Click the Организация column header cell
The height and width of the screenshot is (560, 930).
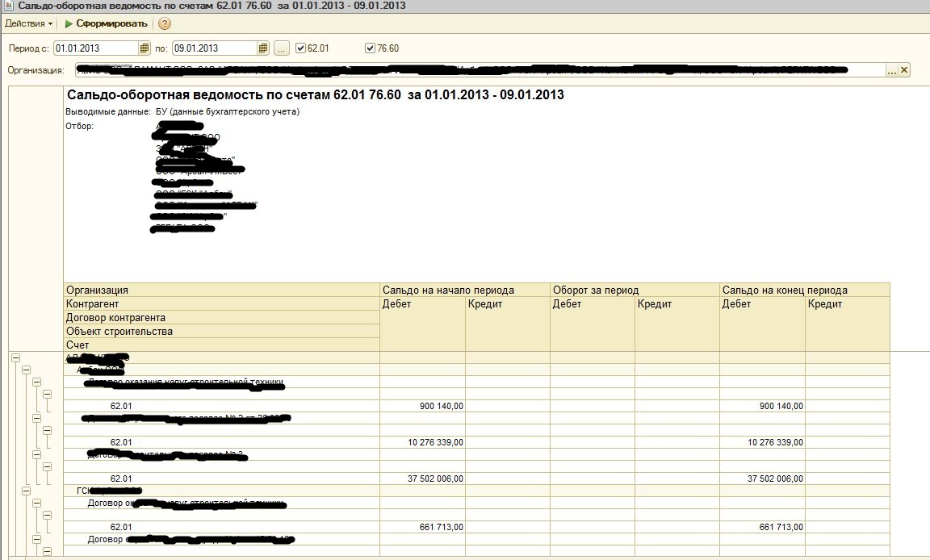coord(221,290)
